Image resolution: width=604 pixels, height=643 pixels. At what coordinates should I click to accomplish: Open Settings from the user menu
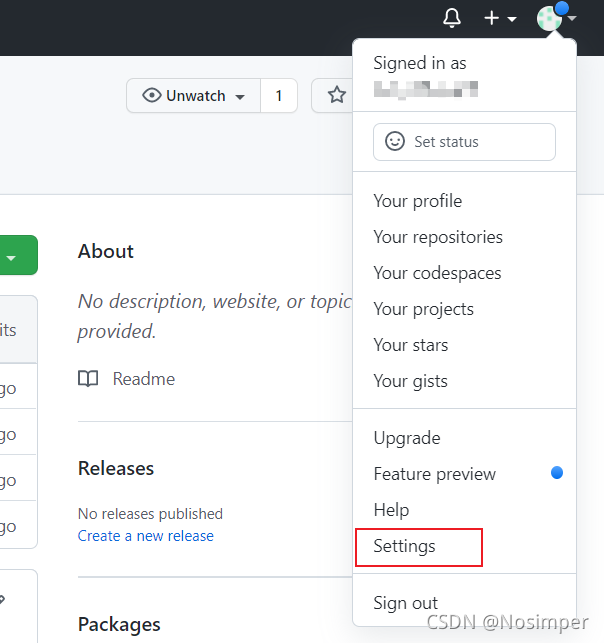404,547
